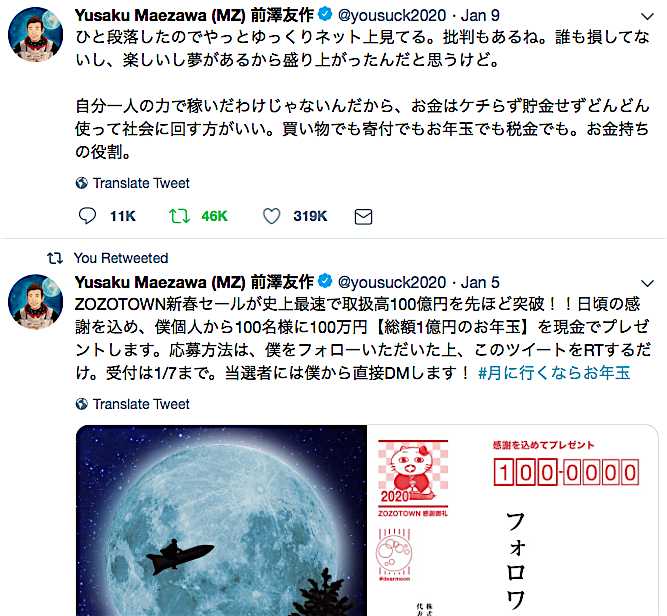Open Jan 5 tweet options chevron

pyautogui.click(x=647, y=283)
